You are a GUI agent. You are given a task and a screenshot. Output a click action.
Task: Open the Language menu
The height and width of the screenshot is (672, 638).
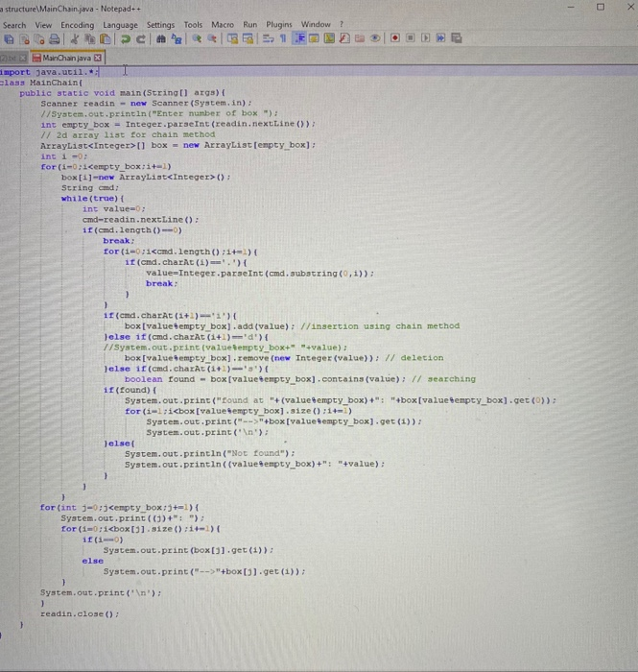[120, 25]
